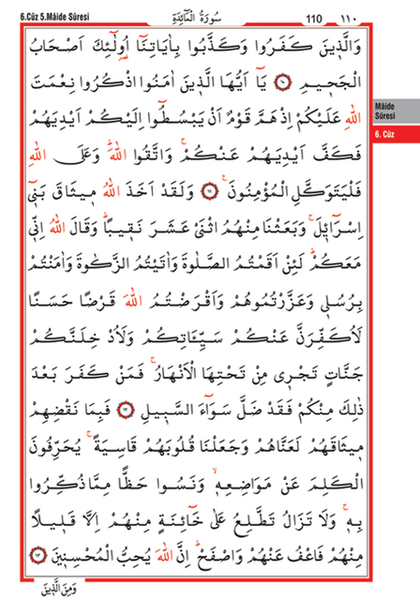Click the verse-end marker after الْمُؤْمِنُونَ
Image resolution: width=420 pixels, height=600 pixels.
tap(210, 192)
